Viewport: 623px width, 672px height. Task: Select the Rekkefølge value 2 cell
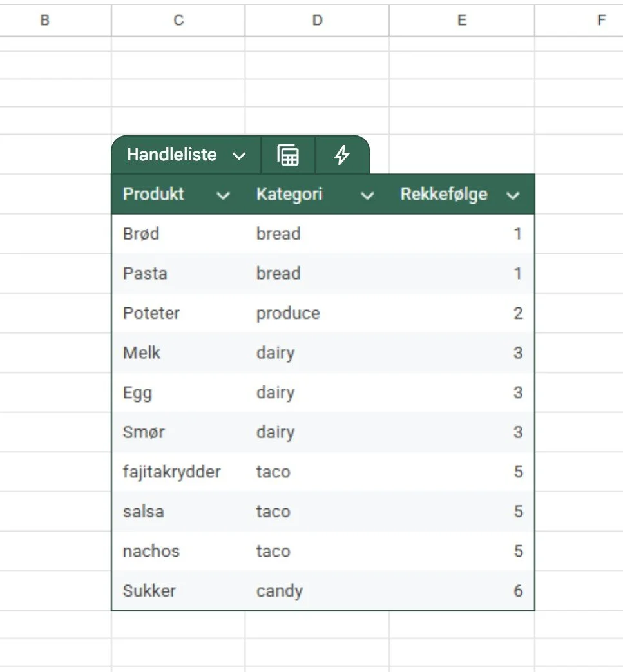click(462, 313)
